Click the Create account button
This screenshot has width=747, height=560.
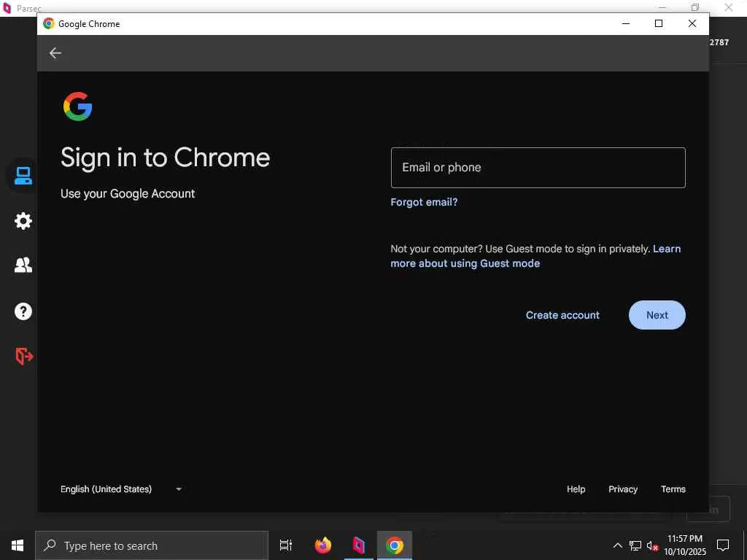coord(562,315)
